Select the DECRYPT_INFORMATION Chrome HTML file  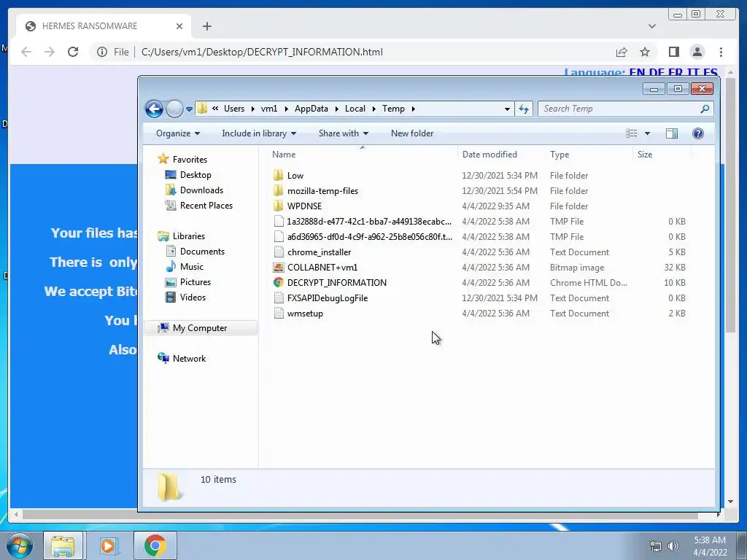pos(480,282)
